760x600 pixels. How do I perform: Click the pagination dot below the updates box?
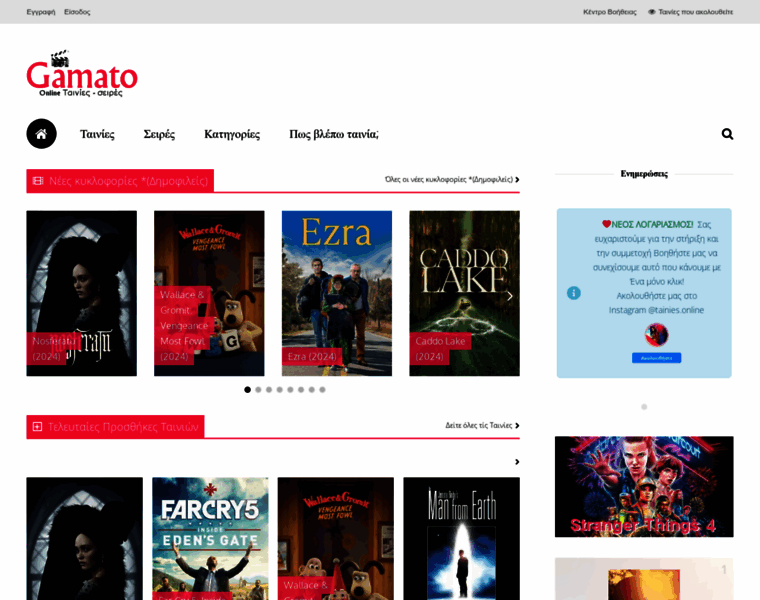[644, 407]
